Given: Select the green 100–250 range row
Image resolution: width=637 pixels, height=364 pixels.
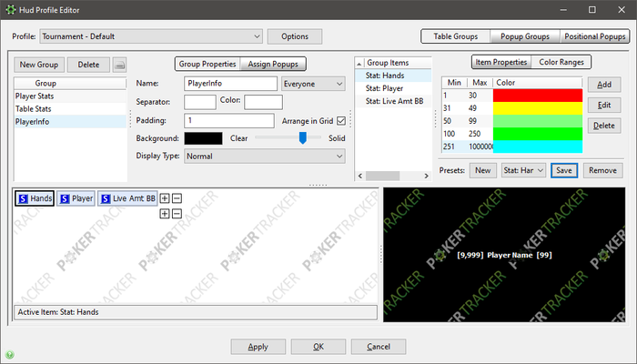Looking at the screenshot, I should [512, 134].
